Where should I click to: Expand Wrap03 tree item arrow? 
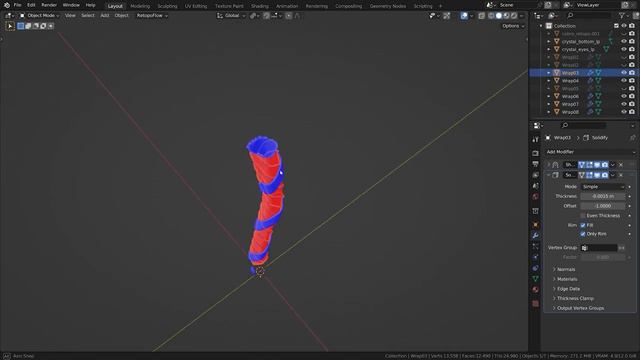click(549, 73)
